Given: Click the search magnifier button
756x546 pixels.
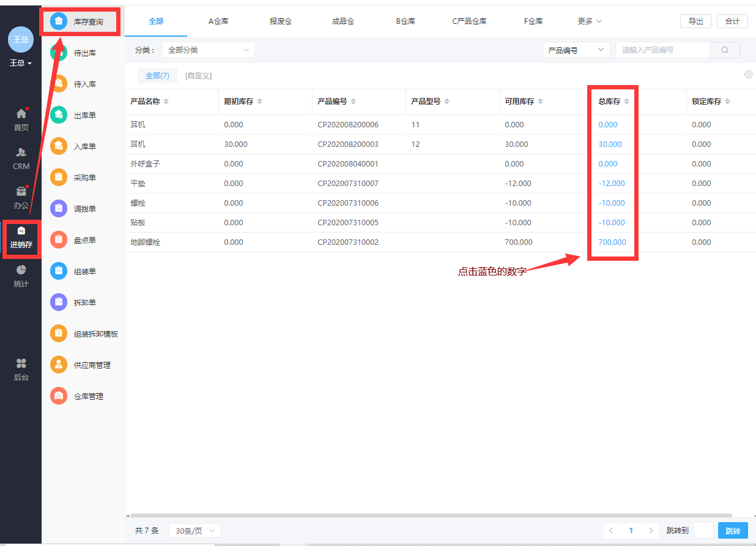Looking at the screenshot, I should point(725,50).
